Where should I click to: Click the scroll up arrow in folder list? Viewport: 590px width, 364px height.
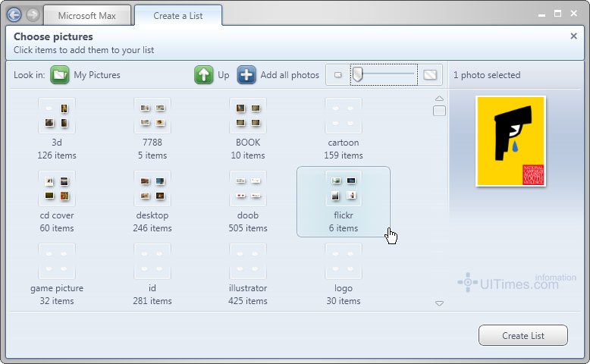coord(439,99)
